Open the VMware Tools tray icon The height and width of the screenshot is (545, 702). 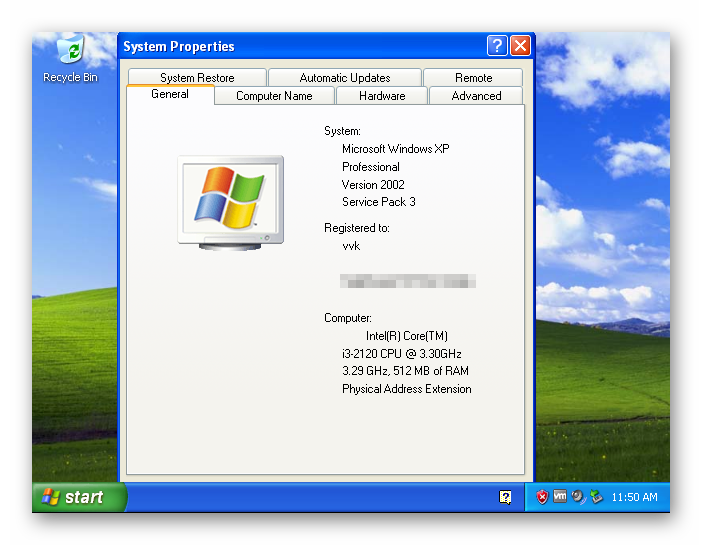click(560, 496)
